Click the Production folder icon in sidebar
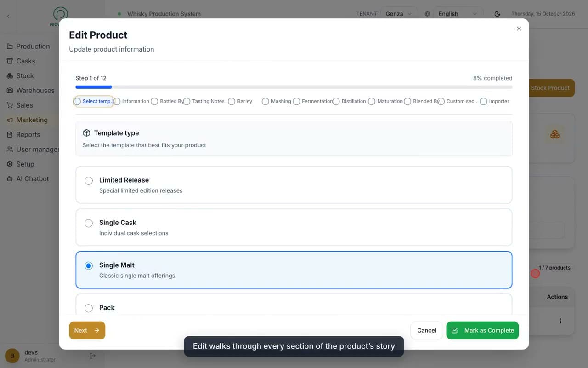The height and width of the screenshot is (368, 588). pyautogui.click(x=10, y=46)
